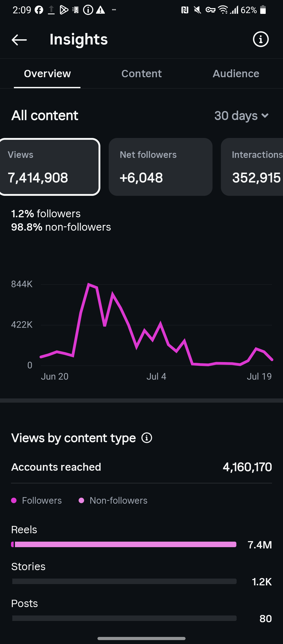The height and width of the screenshot is (644, 283).
Task: Tap the Play Store notification icon
Action: click(x=64, y=10)
